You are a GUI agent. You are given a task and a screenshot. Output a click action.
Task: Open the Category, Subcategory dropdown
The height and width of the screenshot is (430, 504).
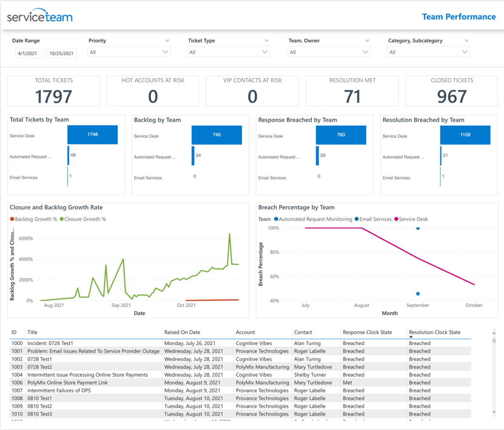(x=465, y=51)
